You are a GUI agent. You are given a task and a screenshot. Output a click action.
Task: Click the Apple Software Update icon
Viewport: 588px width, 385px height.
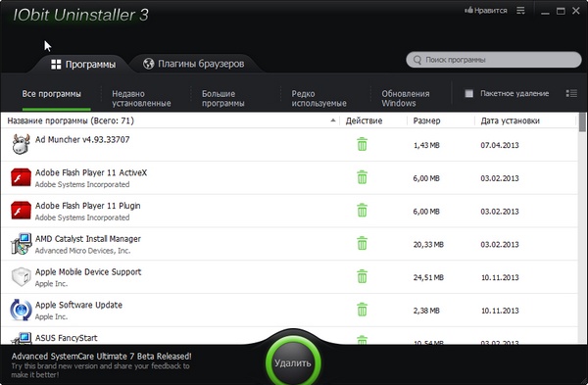21,310
